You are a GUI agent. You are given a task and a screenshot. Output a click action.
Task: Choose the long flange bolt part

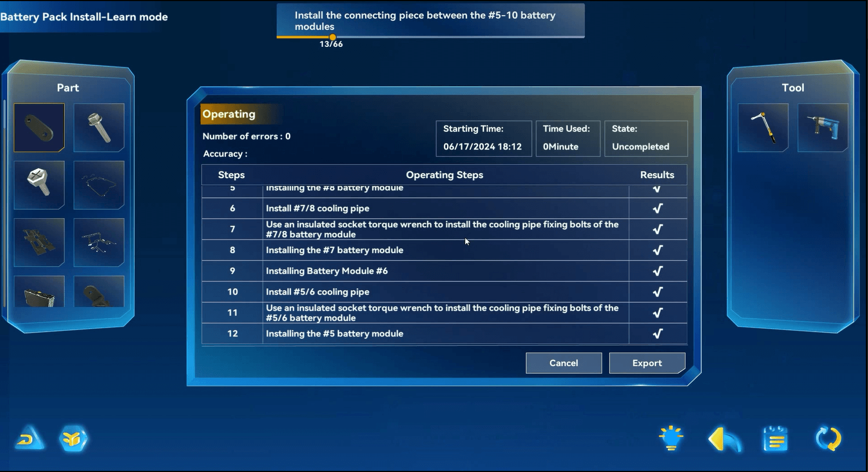(99, 127)
